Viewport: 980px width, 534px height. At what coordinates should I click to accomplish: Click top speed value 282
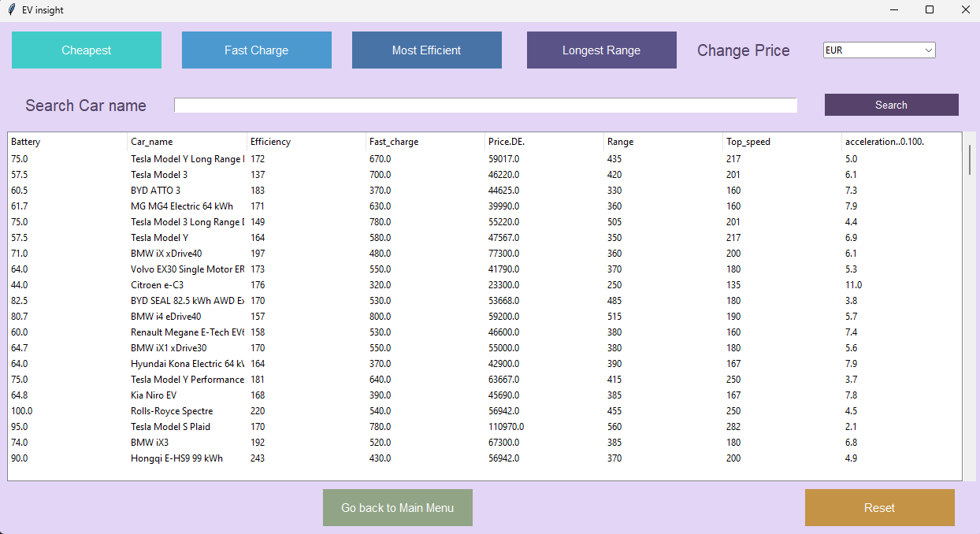tap(733, 427)
